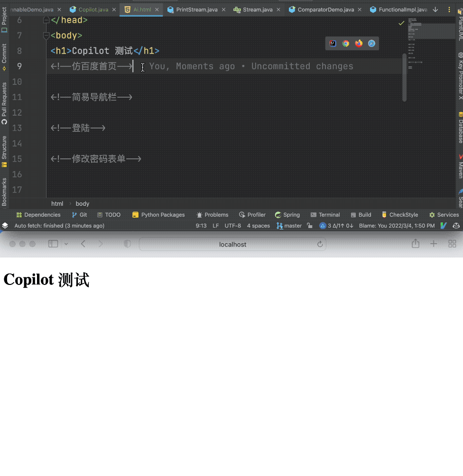Collapse the <body> fold marker
The height and width of the screenshot is (476, 463).
click(x=46, y=36)
